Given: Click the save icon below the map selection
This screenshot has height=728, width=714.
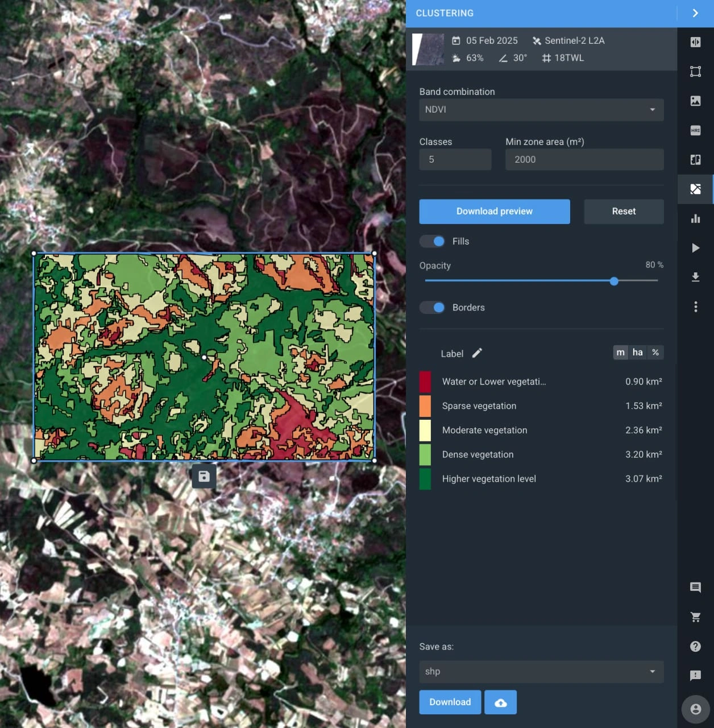Looking at the screenshot, I should point(204,477).
